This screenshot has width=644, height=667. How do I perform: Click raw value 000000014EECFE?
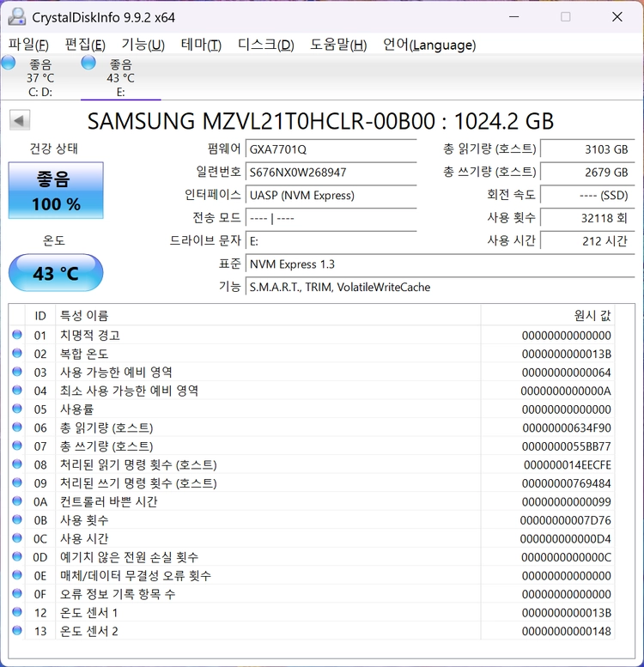[568, 465]
